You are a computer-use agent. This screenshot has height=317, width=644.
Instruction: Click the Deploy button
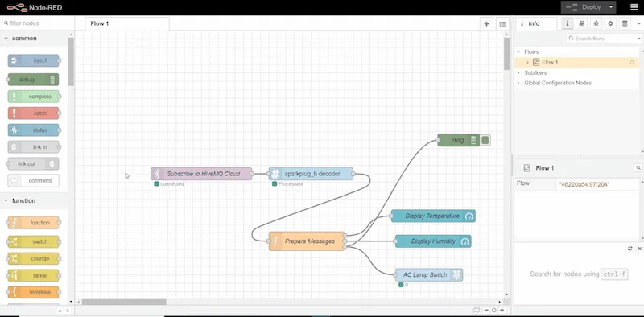tap(584, 7)
